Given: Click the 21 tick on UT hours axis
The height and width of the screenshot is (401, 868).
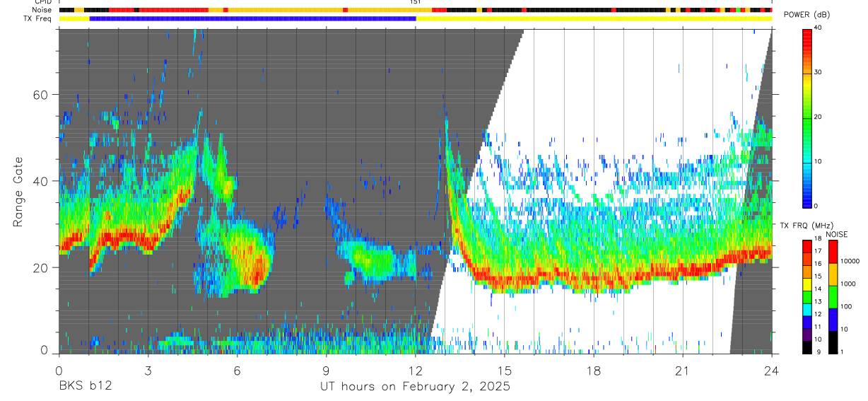Looking at the screenshot, I should pos(683,370).
